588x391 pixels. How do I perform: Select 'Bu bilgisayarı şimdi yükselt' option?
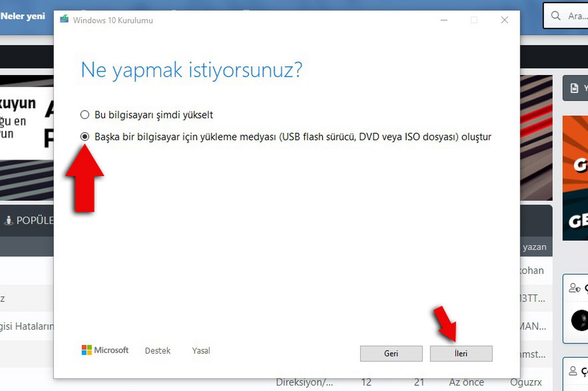[x=84, y=115]
